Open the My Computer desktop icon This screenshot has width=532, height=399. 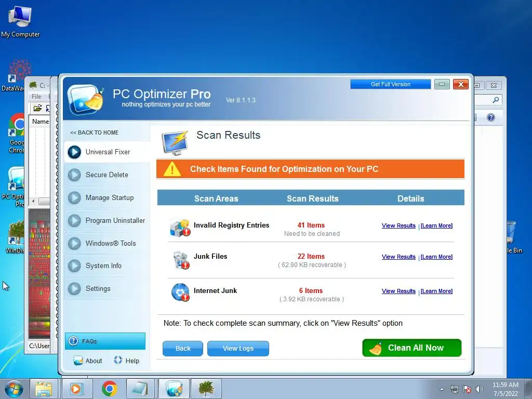pos(20,21)
